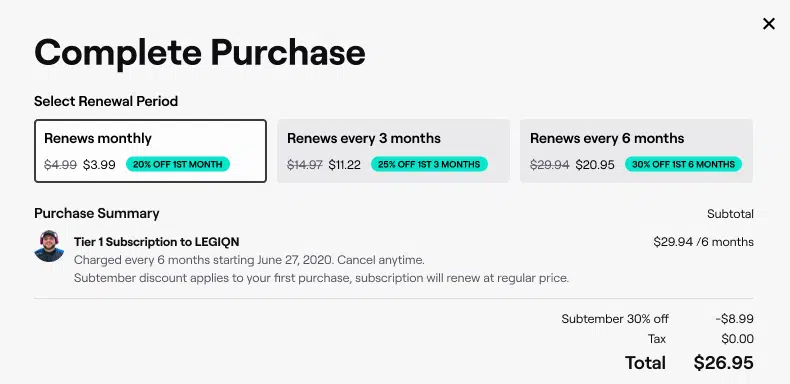Click the discounted $3.99 monthly price
This screenshot has height=384, width=790.
click(99, 165)
